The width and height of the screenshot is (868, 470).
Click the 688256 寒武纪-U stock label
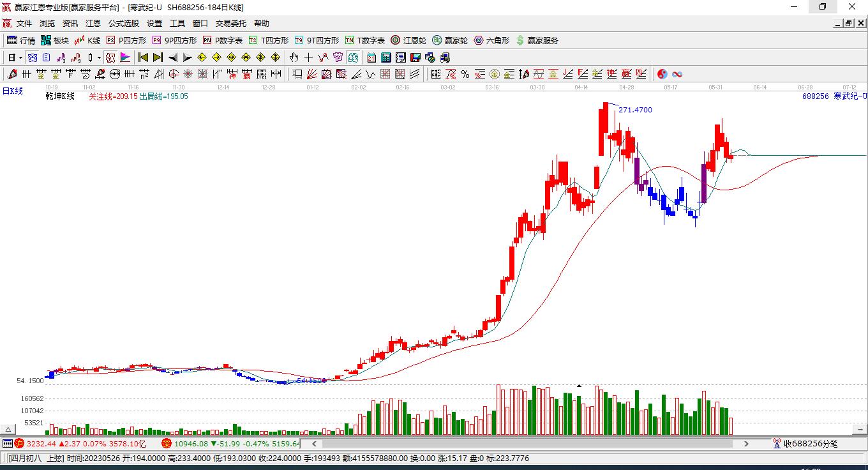point(835,96)
